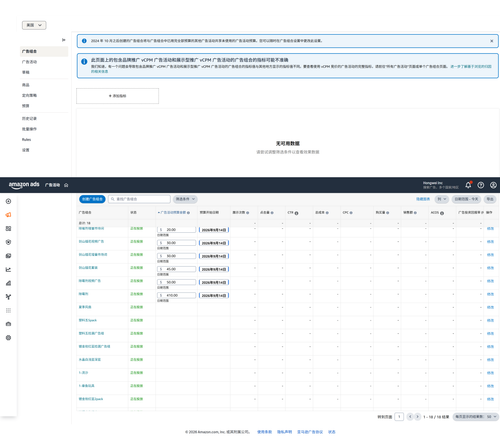Viewport: 500px width, 440px height.
Task: Select 广告活动 in the sidebar
Action: [x=29, y=62]
